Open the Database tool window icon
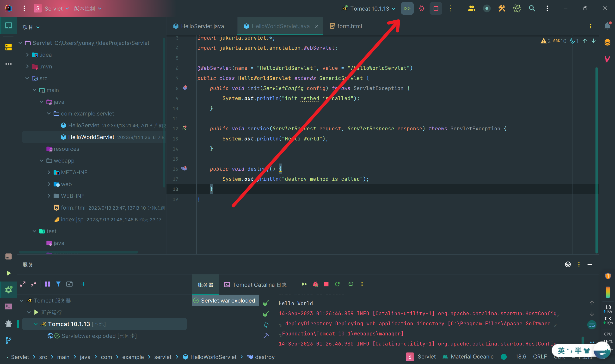Screen dimensions: 615x364 click(607, 42)
